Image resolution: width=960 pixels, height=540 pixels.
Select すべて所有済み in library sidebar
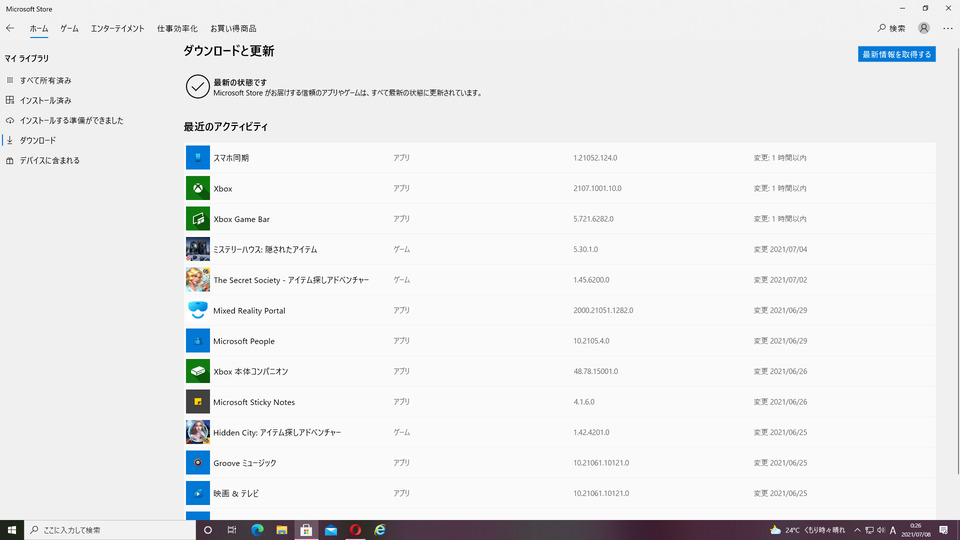click(45, 80)
